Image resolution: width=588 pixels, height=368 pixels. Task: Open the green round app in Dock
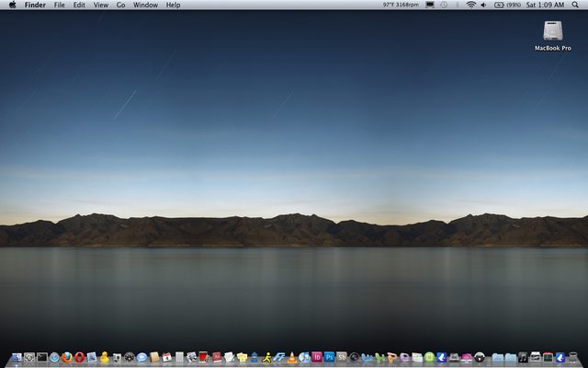(x=429, y=357)
